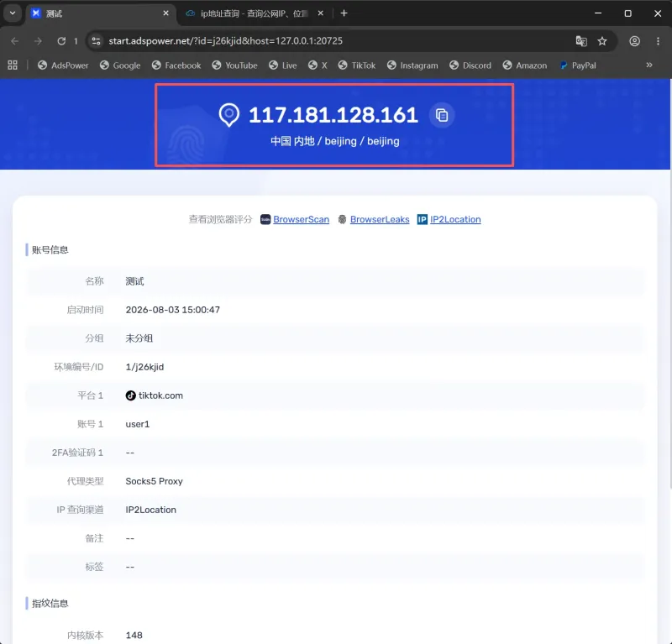Select the text 中国 内地 / beijing / beijing
This screenshot has width=672, height=644.
tap(334, 141)
